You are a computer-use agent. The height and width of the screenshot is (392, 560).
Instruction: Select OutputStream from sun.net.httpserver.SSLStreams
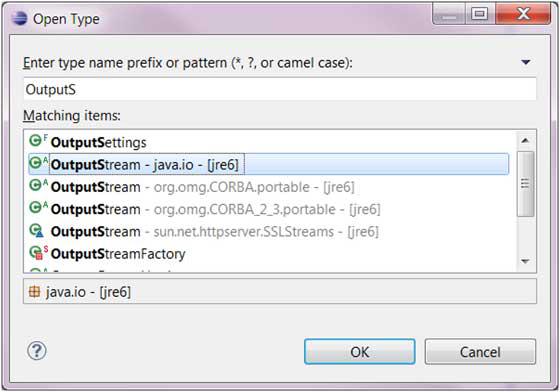coord(215,232)
